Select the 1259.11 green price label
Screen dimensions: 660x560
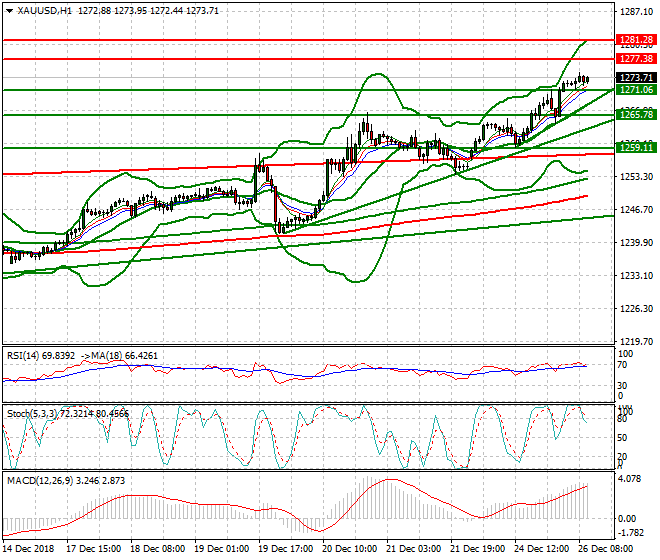[x=636, y=147]
